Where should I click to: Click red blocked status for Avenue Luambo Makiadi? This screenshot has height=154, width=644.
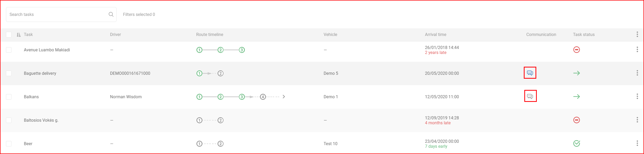point(577,50)
